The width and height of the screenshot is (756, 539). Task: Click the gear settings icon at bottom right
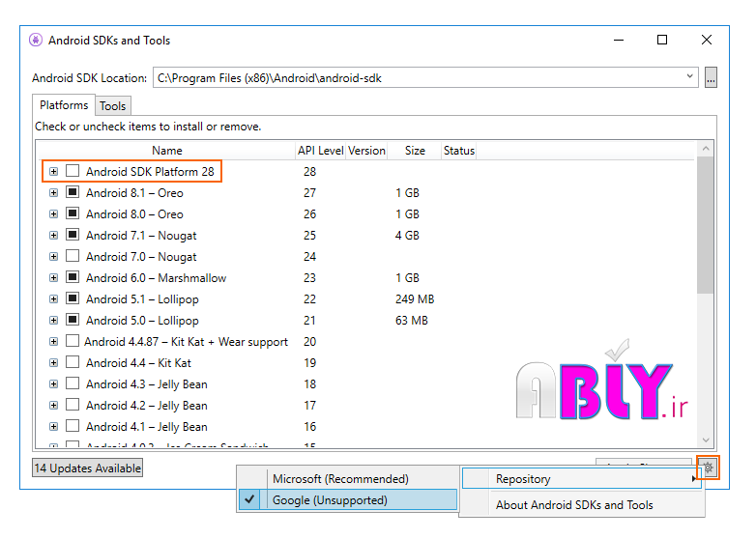tap(709, 467)
